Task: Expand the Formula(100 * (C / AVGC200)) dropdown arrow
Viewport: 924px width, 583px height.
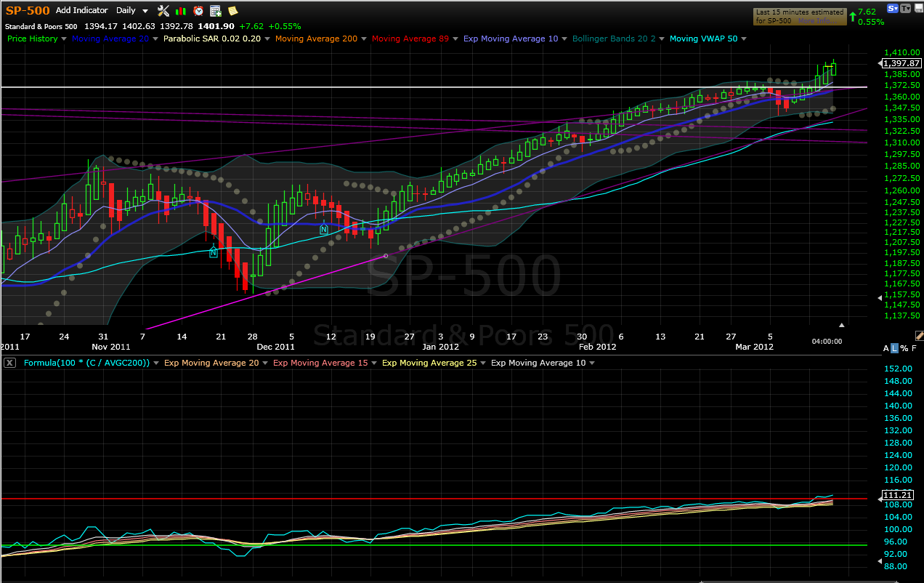Action: pos(156,363)
